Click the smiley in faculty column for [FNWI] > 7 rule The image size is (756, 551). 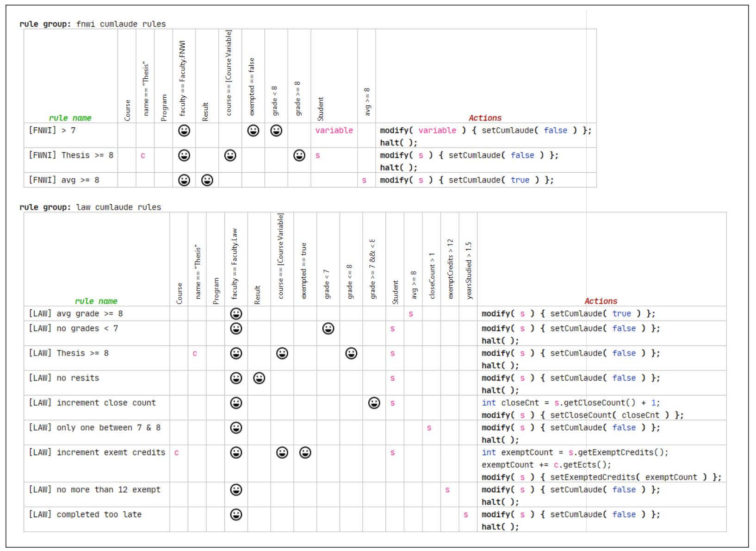pyautogui.click(x=184, y=130)
